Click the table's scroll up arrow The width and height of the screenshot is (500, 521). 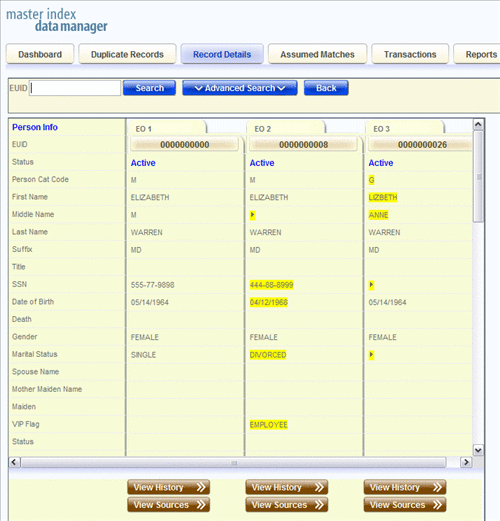pyautogui.click(x=478, y=125)
